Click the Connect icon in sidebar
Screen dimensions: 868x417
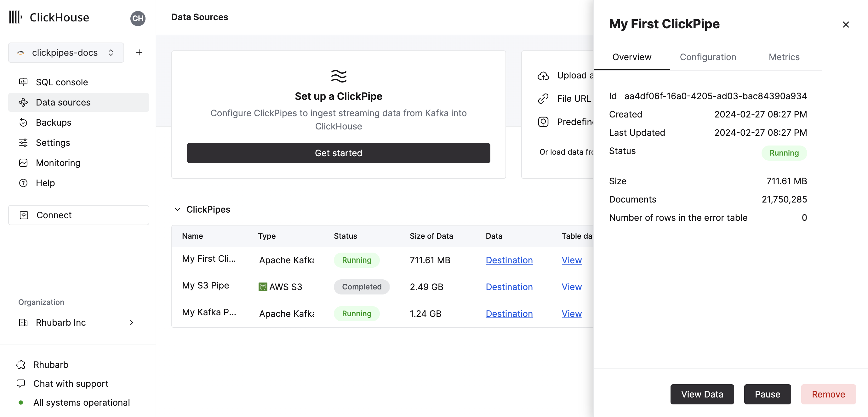(24, 215)
